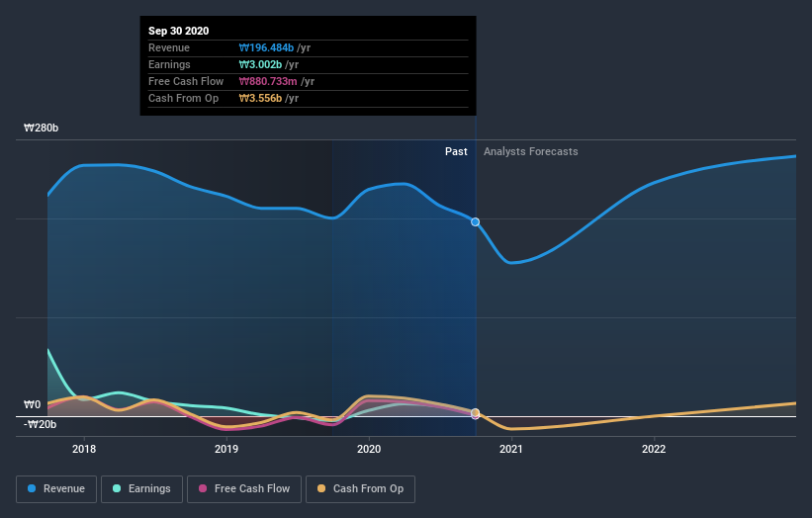Click the 'Sep 30 2020' tooltip date
The image size is (812, 518).
(x=179, y=31)
